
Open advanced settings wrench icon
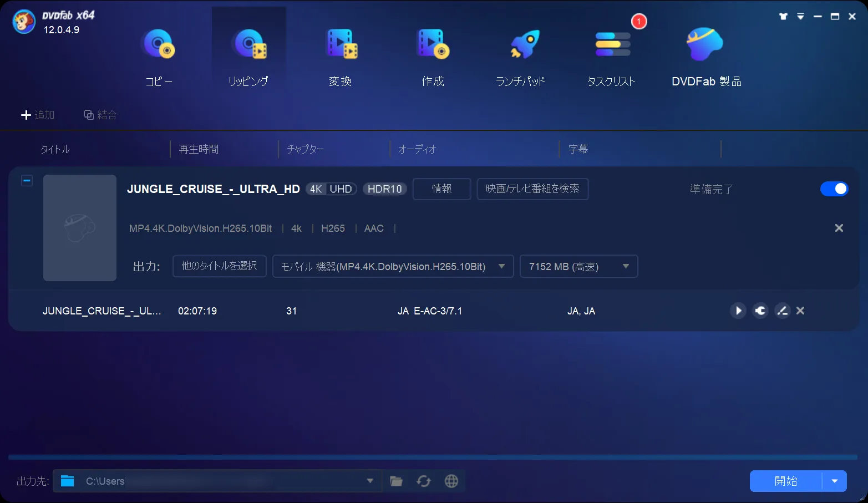point(760,311)
